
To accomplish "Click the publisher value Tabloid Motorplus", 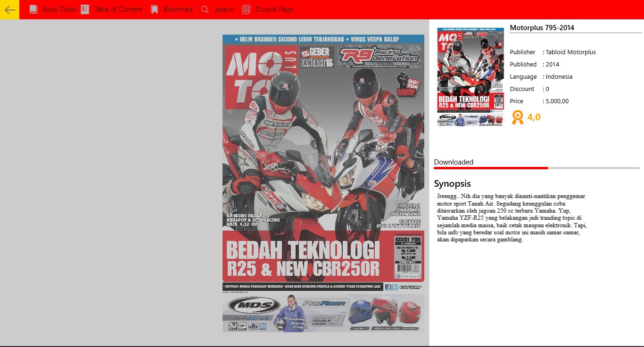I will tap(571, 52).
